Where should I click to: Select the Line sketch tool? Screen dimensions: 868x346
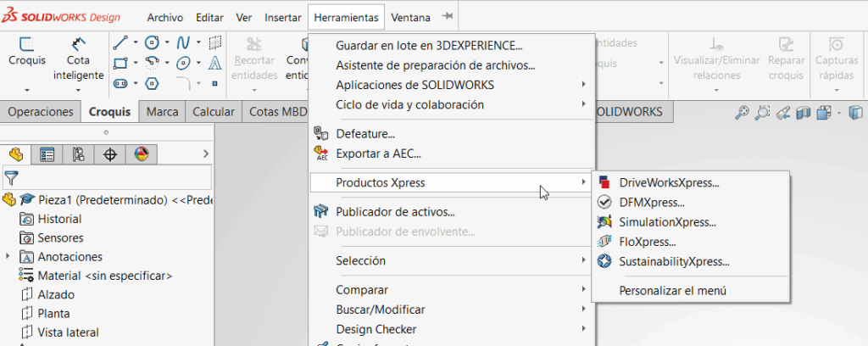[120, 42]
